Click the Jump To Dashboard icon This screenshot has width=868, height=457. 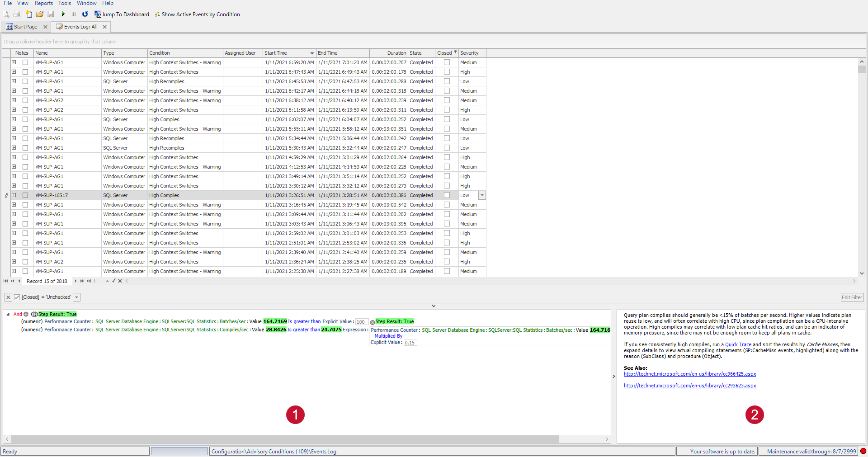pyautogui.click(x=97, y=14)
